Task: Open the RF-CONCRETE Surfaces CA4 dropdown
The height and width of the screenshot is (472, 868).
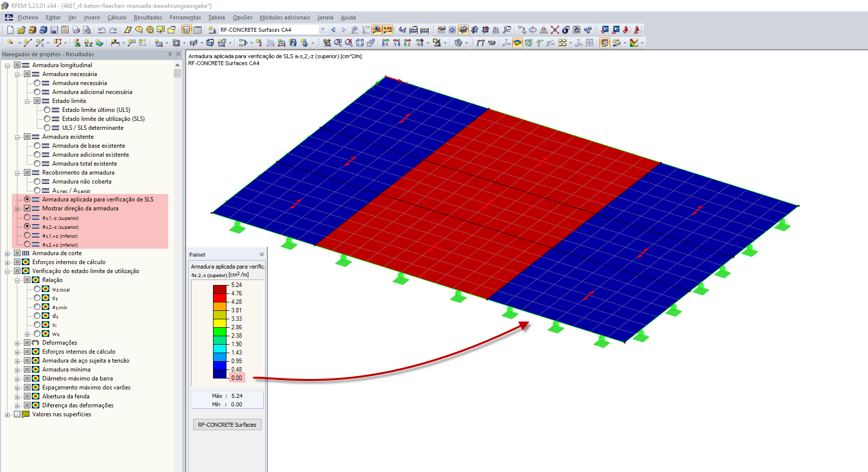Action: click(x=323, y=30)
